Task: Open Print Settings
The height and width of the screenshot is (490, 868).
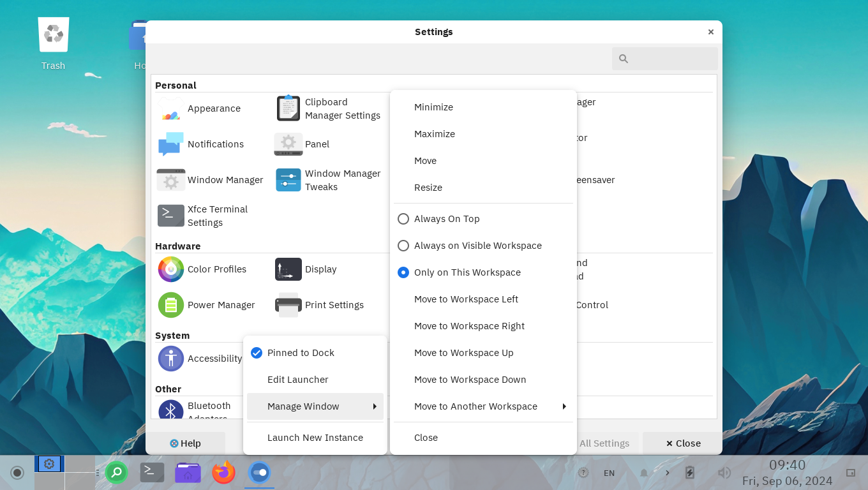Action: click(x=334, y=305)
